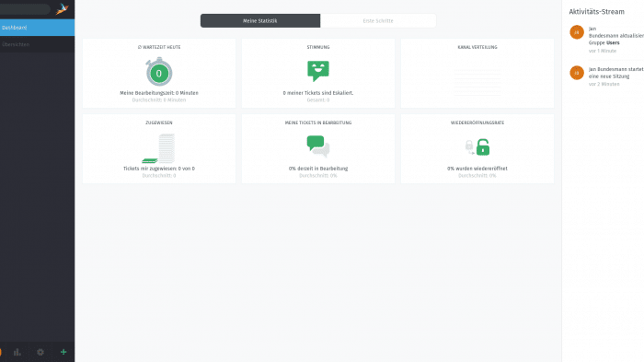Click 'Aktivitäts-Stream' heading
The height and width of the screenshot is (362, 644).
click(x=596, y=12)
